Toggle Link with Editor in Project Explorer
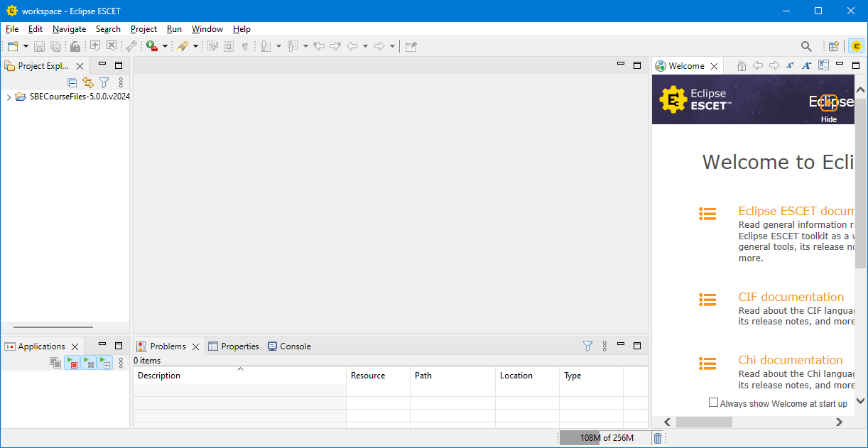The height and width of the screenshot is (448, 868). coord(88,82)
